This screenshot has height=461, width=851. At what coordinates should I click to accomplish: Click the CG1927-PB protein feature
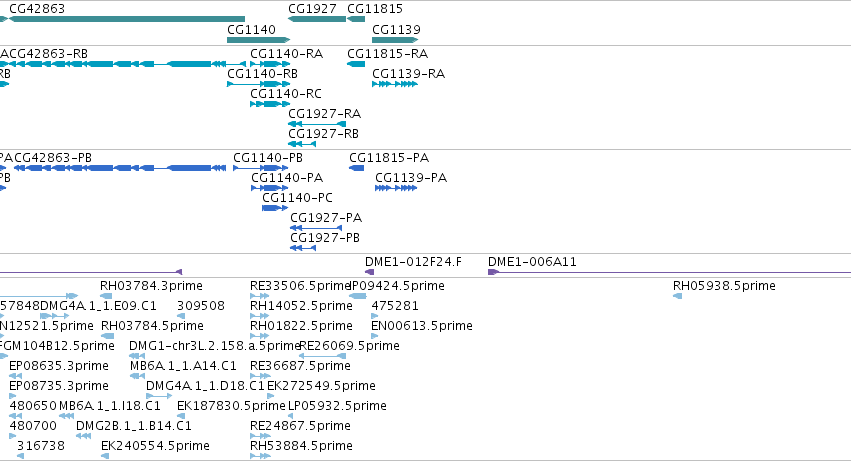303,248
